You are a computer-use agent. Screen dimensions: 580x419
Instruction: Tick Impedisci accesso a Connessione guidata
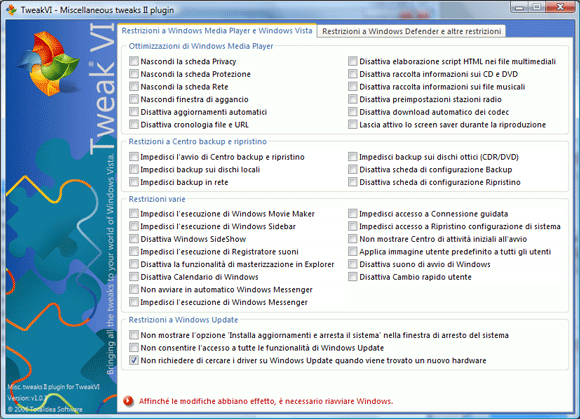353,214
